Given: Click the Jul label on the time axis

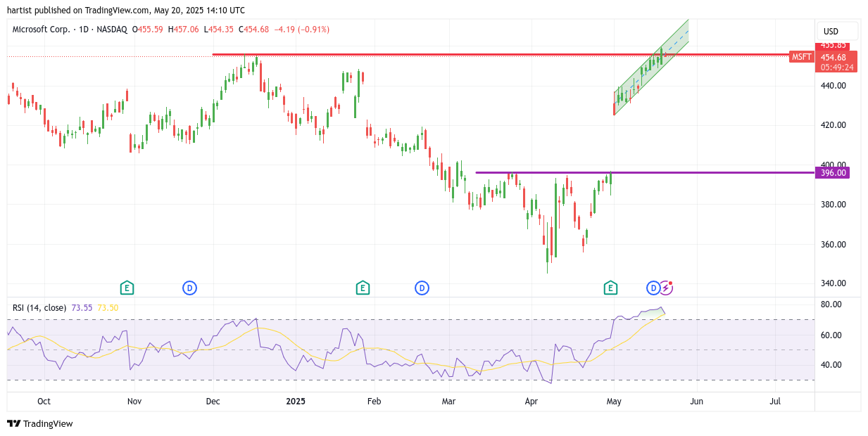Looking at the screenshot, I should [775, 402].
